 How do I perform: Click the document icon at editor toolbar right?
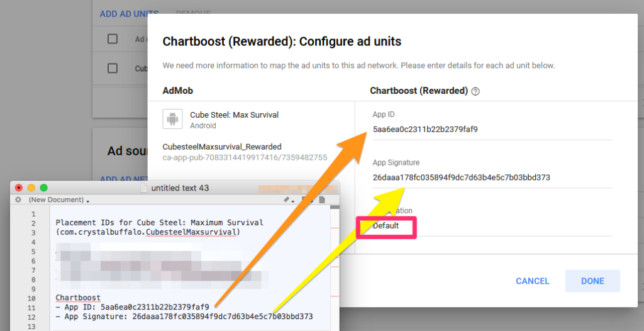(x=322, y=199)
